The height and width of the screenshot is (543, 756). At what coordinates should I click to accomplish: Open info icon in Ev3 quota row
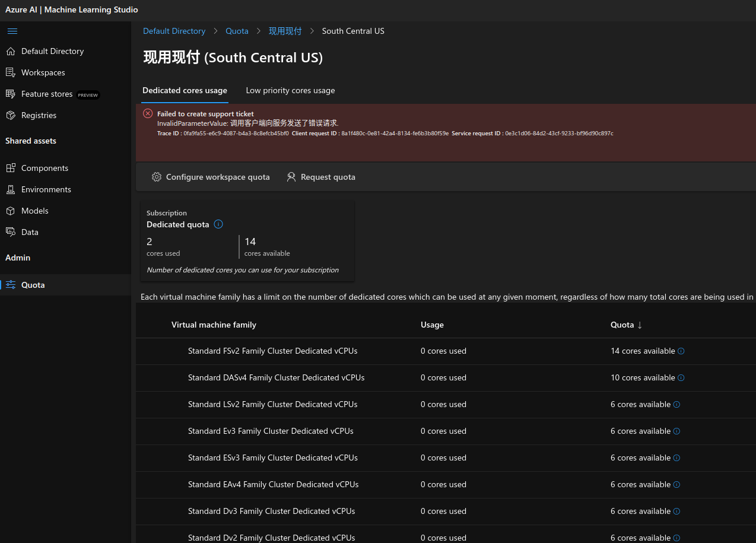(x=677, y=431)
